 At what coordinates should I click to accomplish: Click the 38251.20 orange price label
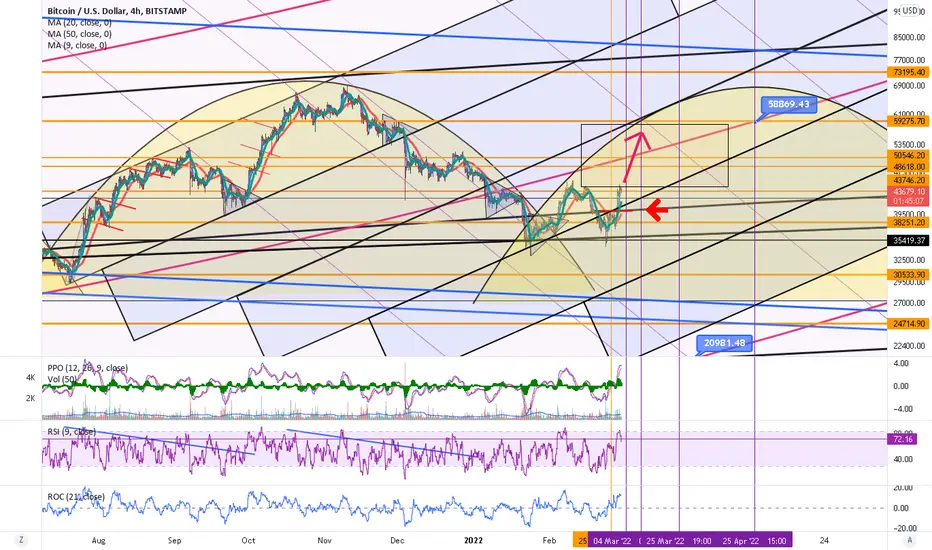point(909,222)
